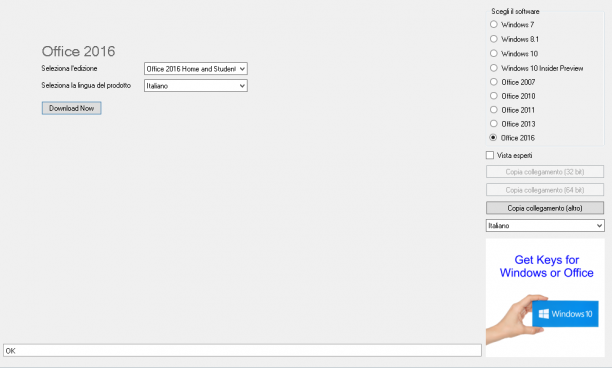Viewport: 612px width, 368px height.
Task: Select the Office 2016 radio button
Action: pos(493,137)
